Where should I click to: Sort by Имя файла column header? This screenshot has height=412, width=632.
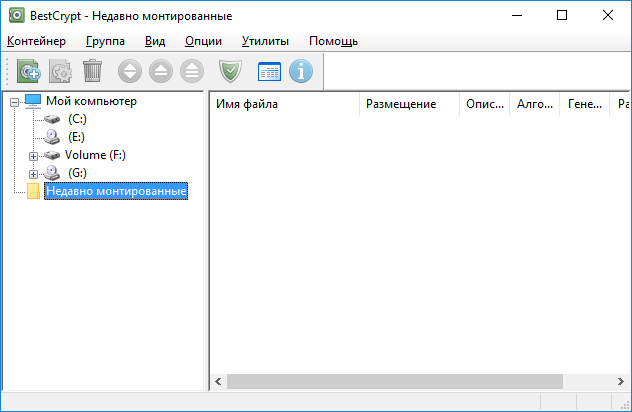(x=284, y=104)
